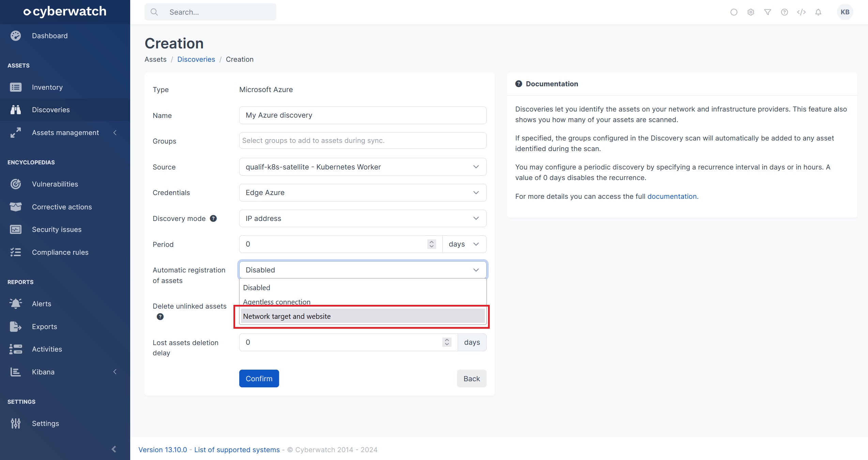This screenshot has width=868, height=460.
Task: Open List of supported systems link
Action: [x=237, y=450]
